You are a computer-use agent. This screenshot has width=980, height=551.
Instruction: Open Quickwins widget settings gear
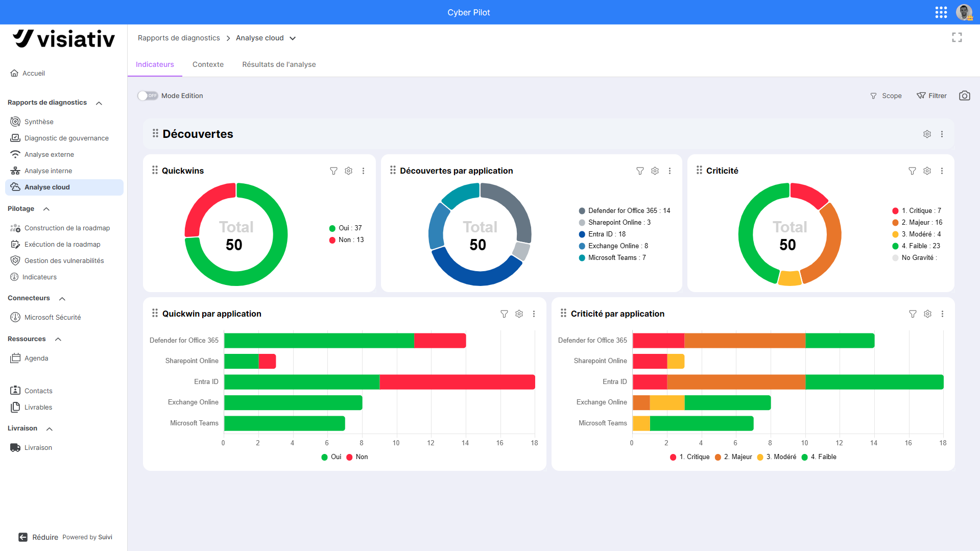click(x=348, y=171)
